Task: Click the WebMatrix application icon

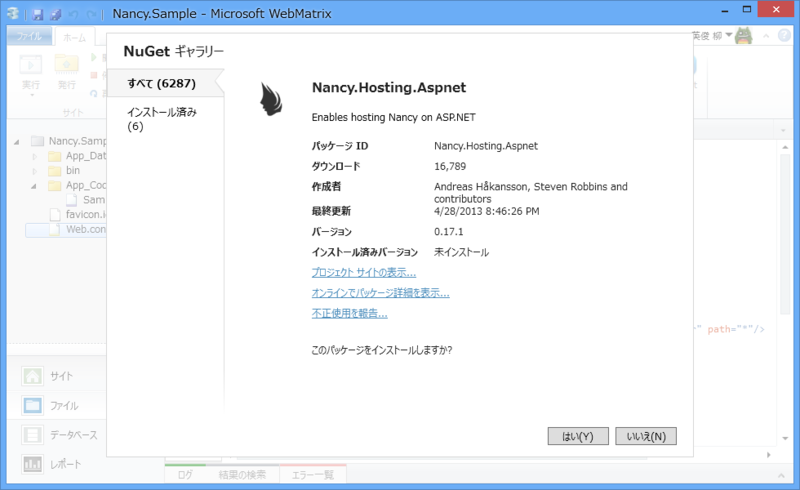Action: 13,14
